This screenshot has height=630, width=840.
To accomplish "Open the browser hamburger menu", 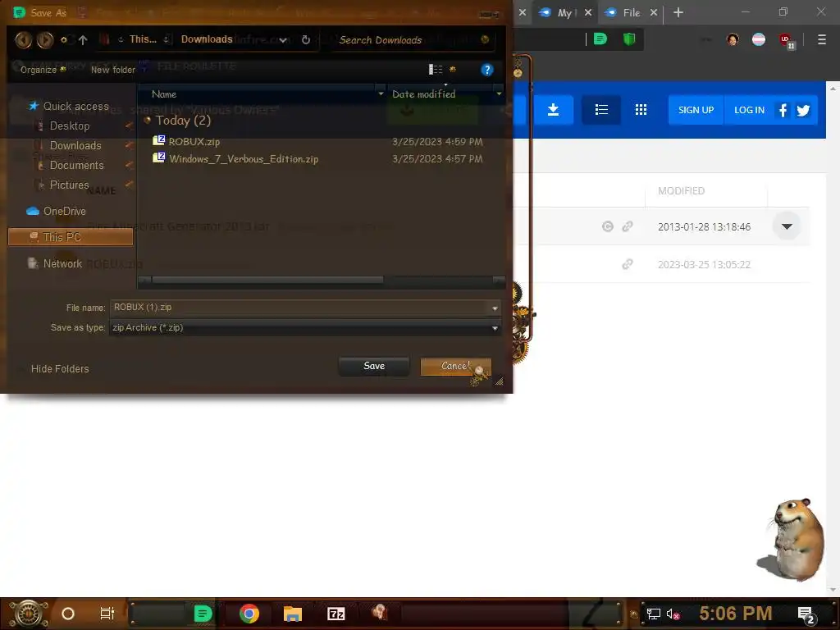I will click(822, 39).
